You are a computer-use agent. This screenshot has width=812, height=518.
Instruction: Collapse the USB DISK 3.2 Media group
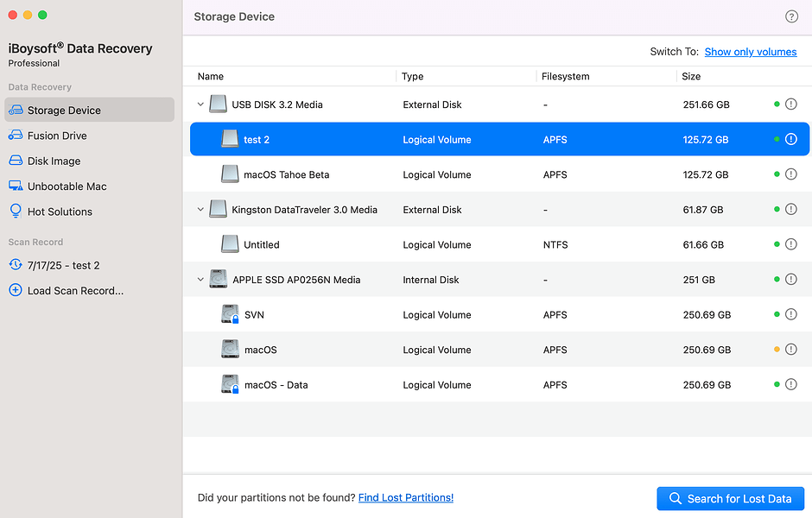pyautogui.click(x=200, y=104)
